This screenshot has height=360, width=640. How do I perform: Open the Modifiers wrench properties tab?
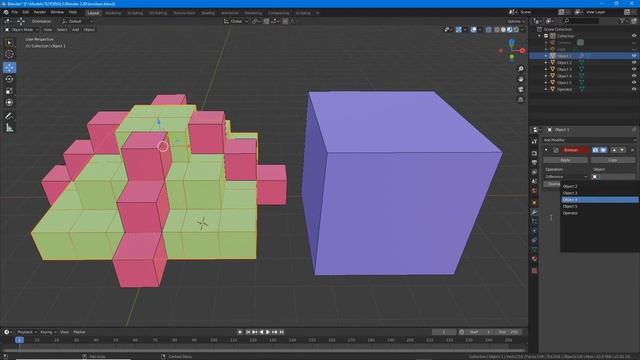pyautogui.click(x=534, y=212)
